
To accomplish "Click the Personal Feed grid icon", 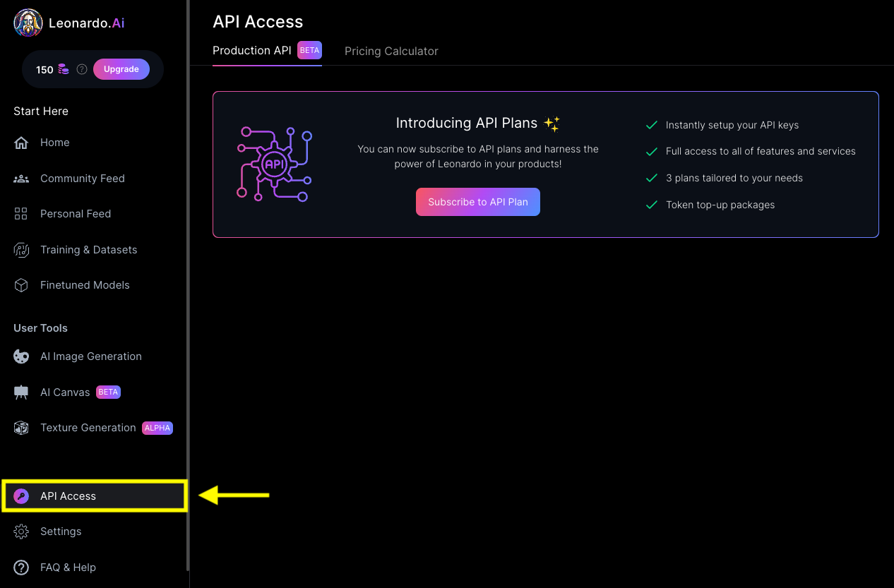I will pyautogui.click(x=21, y=214).
